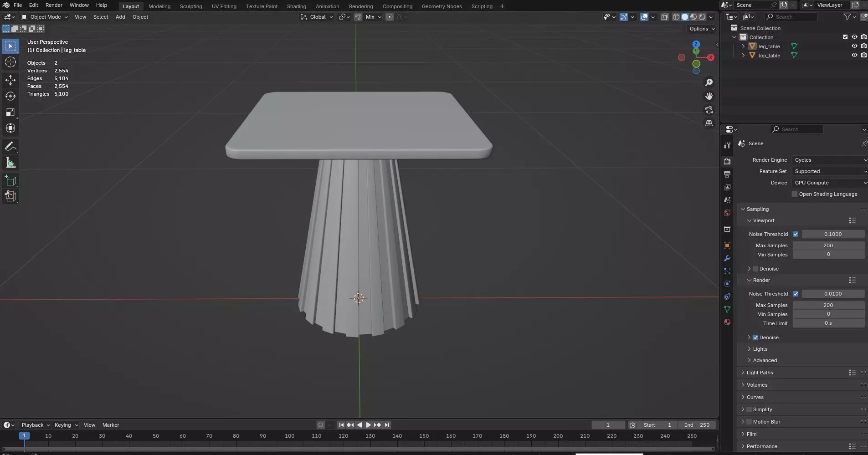Open the Global orientation dropdown
Image resolution: width=868 pixels, height=455 pixels.
tap(317, 17)
